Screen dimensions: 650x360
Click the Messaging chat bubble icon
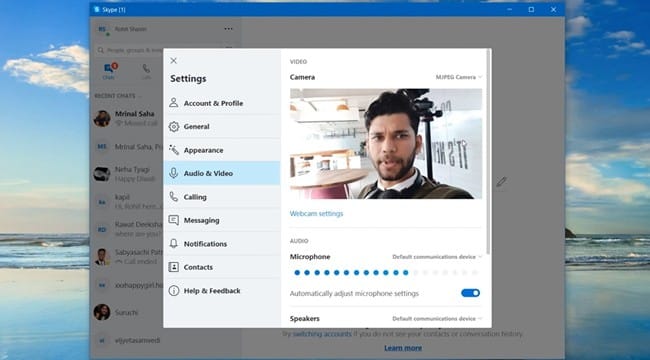tap(174, 220)
